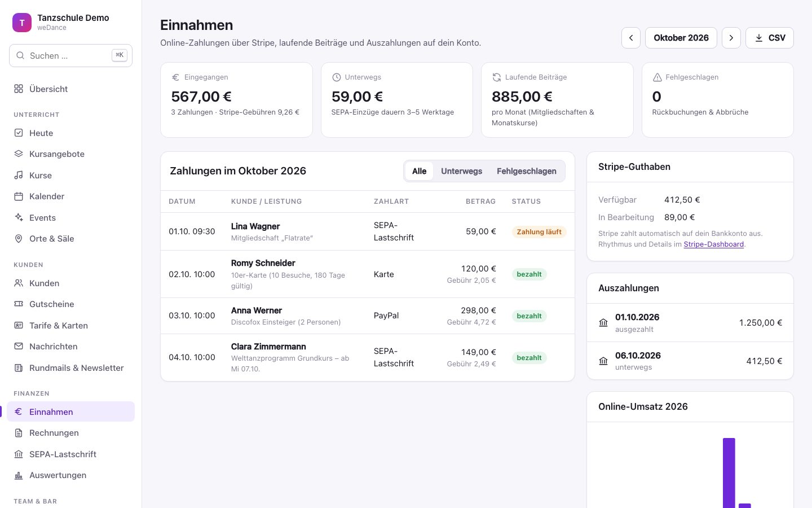Open the Oktober 2026 month picker
812x508 pixels.
(681, 38)
